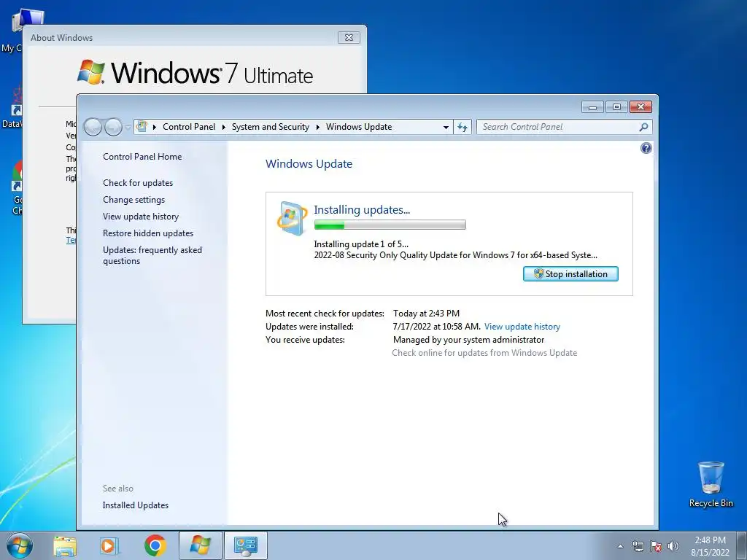Select System and Security breadcrumb
747x560 pixels.
[x=270, y=127]
